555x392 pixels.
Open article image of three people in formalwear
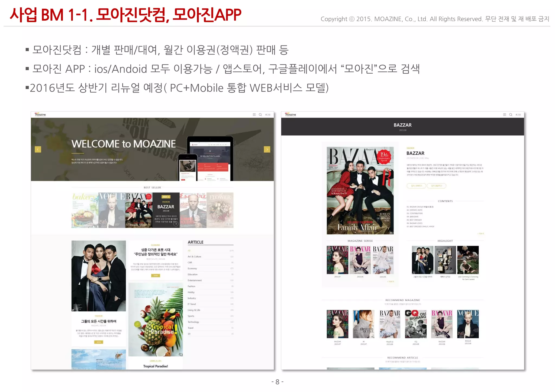coord(99,276)
